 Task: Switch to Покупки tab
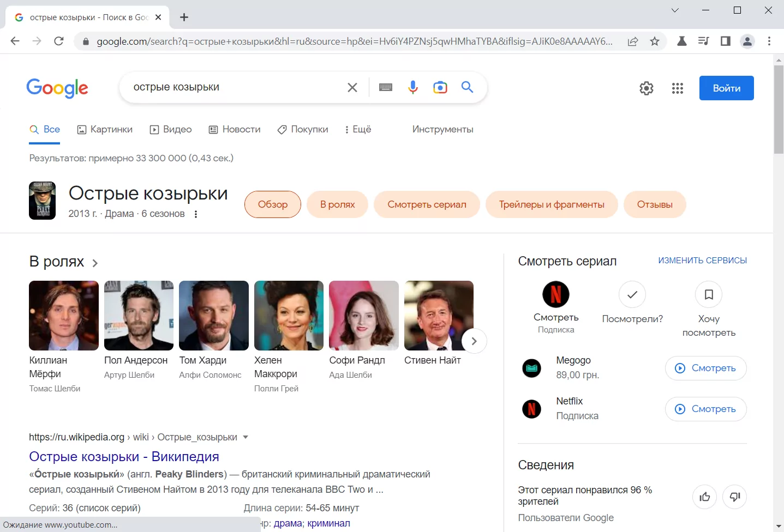coord(303,129)
